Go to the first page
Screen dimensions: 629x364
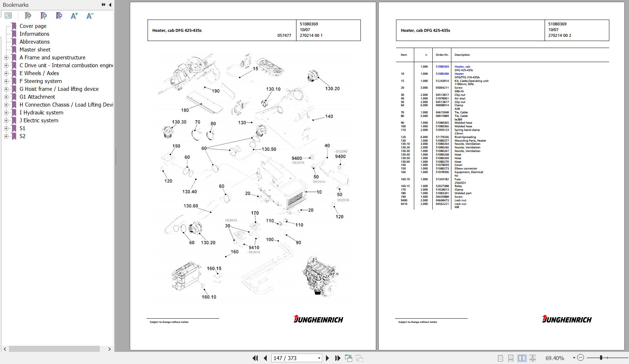[x=255, y=358]
